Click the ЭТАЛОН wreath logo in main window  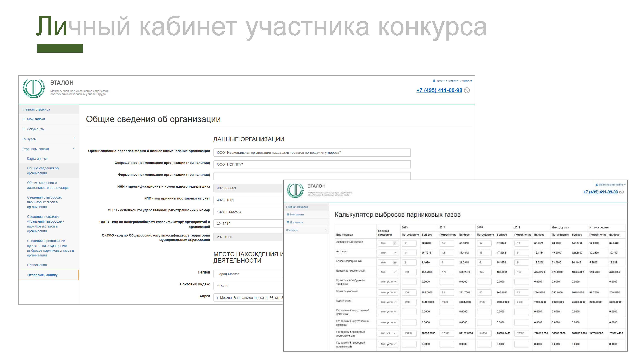[x=34, y=88]
